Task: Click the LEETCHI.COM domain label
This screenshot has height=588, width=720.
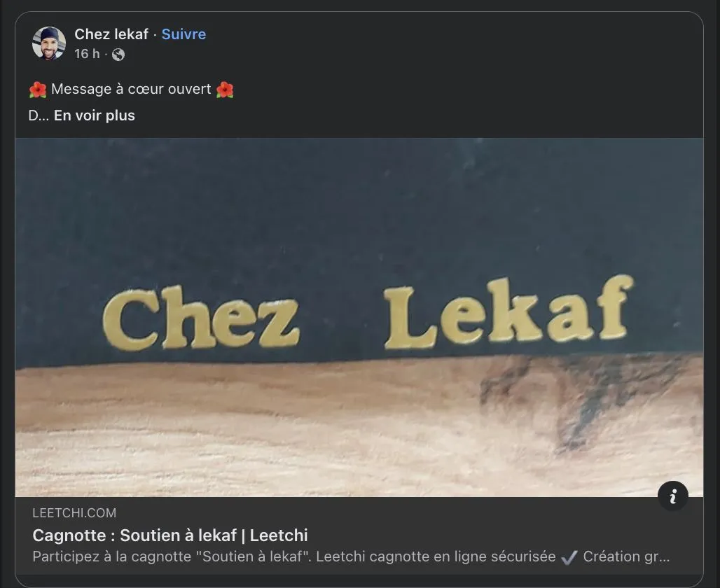Action: [74, 512]
